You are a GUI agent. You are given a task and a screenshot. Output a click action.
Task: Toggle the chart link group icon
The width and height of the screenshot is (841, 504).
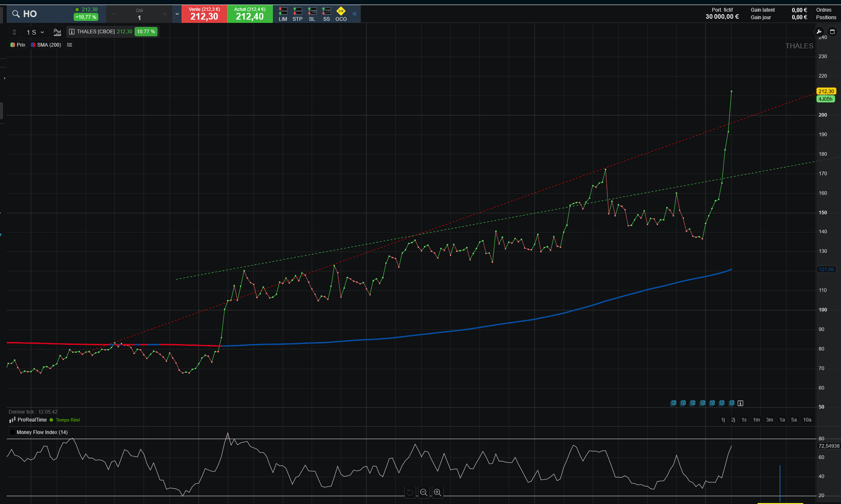tap(14, 32)
